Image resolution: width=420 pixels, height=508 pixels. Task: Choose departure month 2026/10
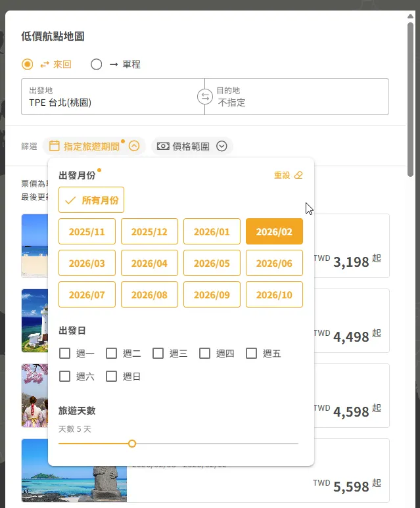click(274, 294)
